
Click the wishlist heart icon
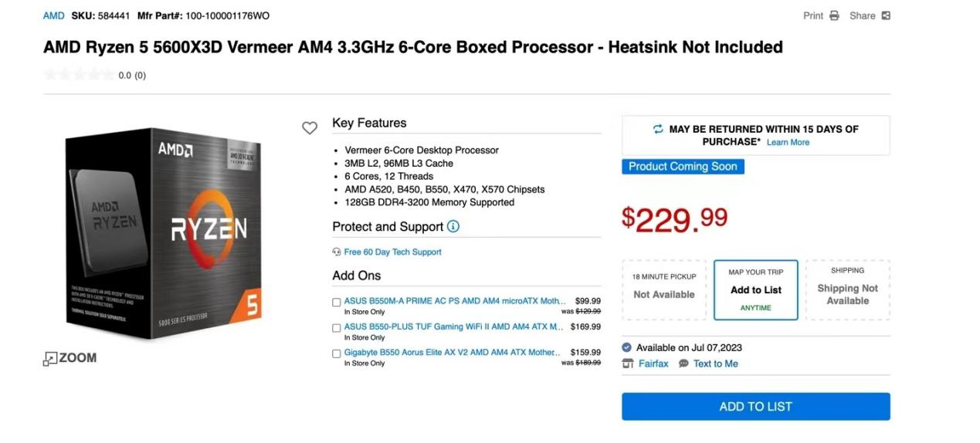(x=310, y=128)
